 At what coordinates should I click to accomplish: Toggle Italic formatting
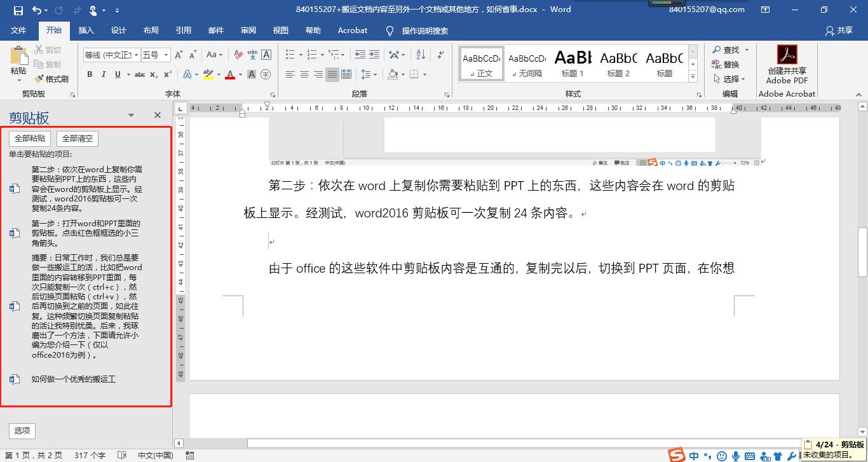click(x=104, y=75)
